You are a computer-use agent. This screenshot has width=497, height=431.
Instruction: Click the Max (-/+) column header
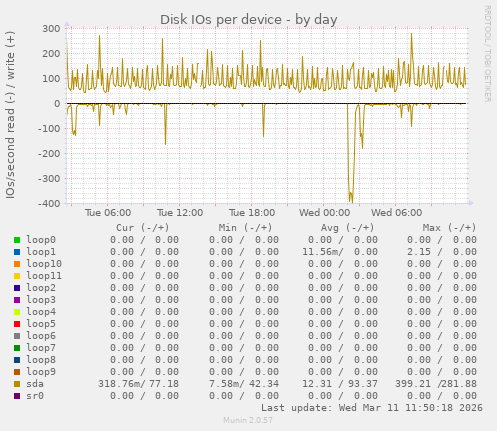click(449, 228)
